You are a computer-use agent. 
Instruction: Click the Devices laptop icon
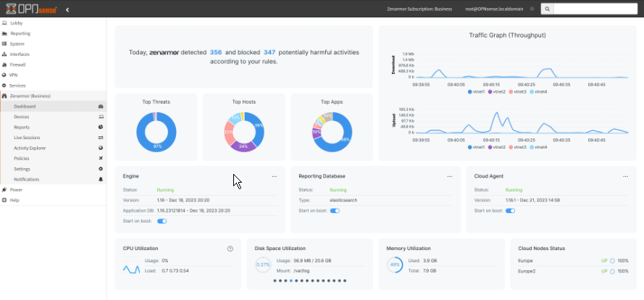[101, 117]
